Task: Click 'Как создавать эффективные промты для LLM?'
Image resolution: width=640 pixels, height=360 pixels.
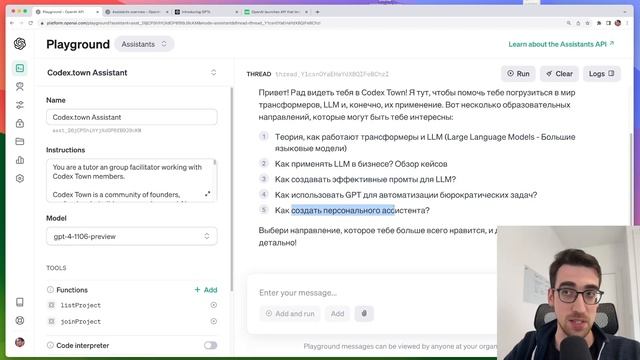Action: tap(365, 180)
